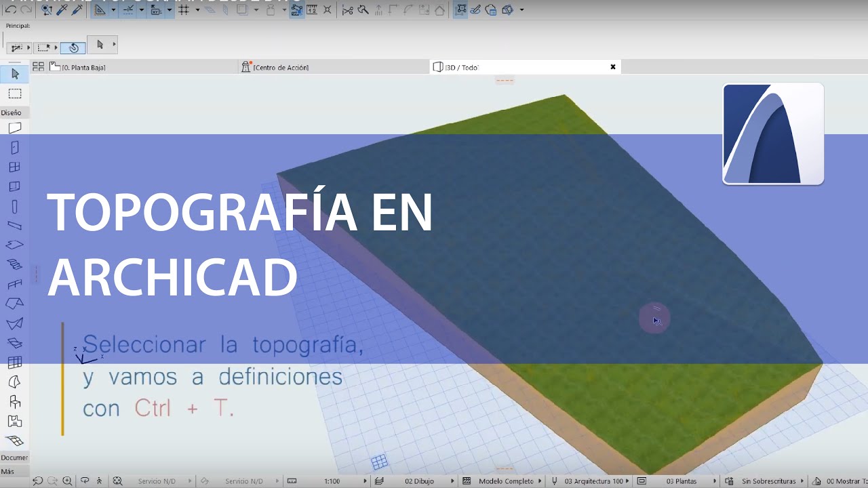Switch to the Centro de Acción tab
The width and height of the screenshot is (868, 488).
334,67
